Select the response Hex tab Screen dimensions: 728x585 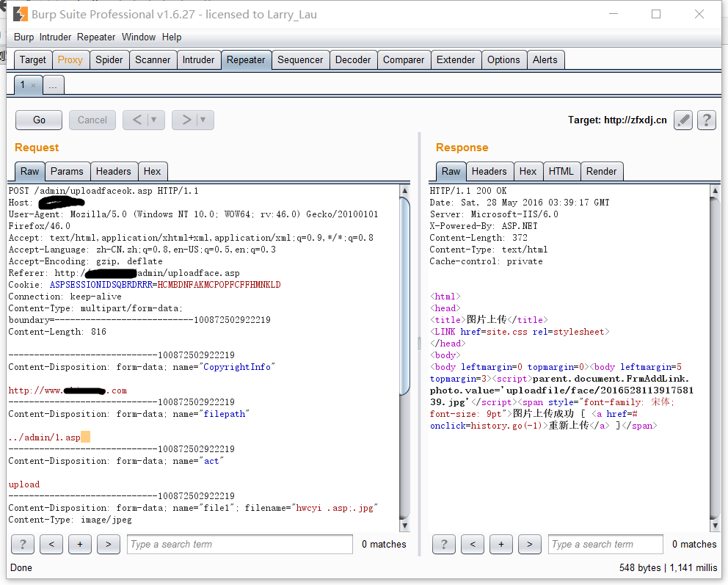tap(528, 171)
